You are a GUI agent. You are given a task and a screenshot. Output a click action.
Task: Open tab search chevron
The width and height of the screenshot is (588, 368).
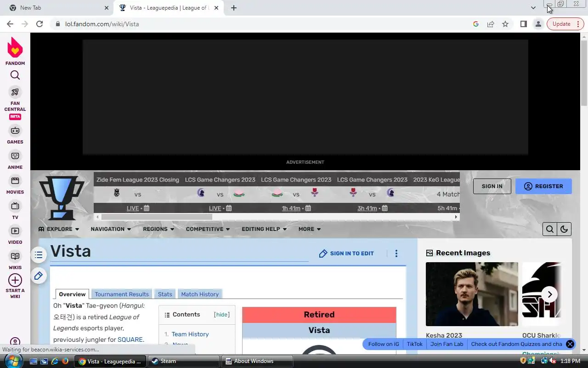pyautogui.click(x=533, y=8)
